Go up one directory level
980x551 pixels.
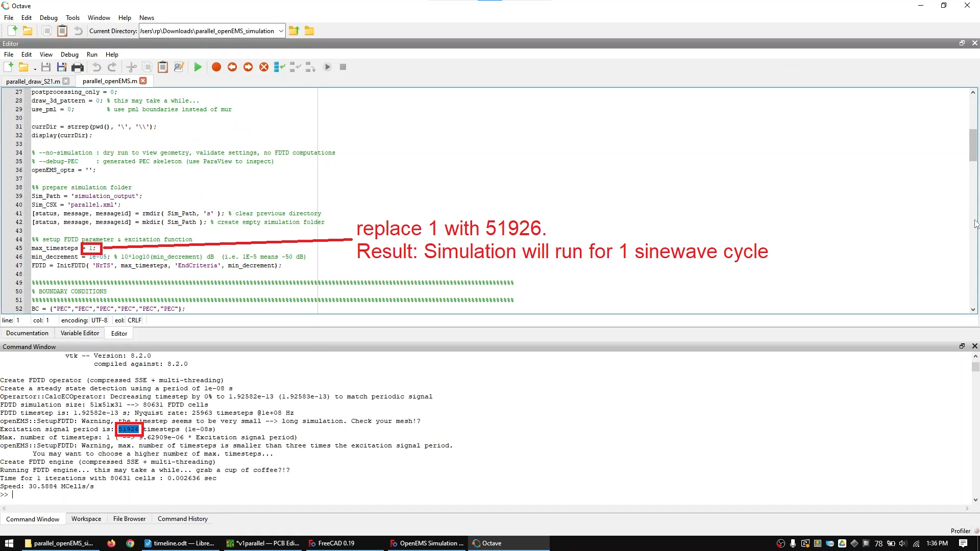(x=294, y=31)
